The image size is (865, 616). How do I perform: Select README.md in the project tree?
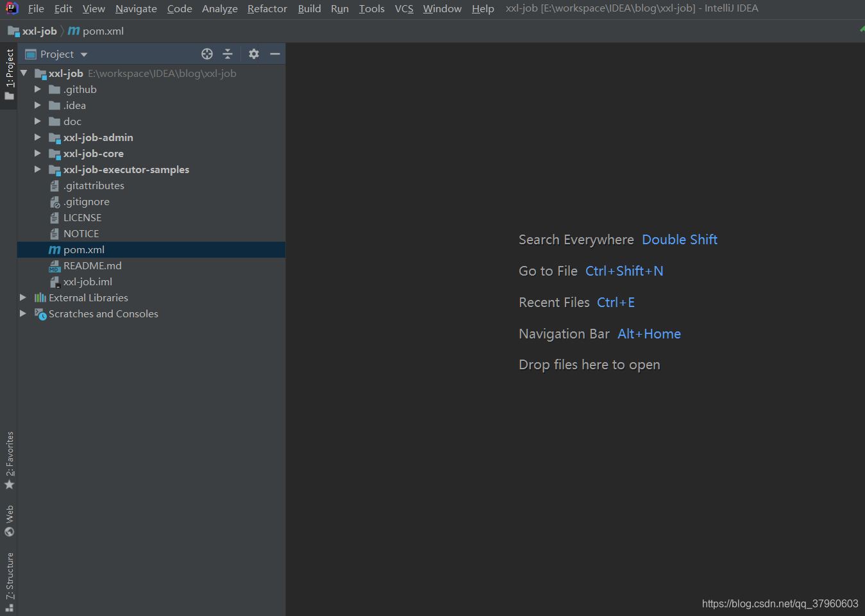pyautogui.click(x=92, y=265)
